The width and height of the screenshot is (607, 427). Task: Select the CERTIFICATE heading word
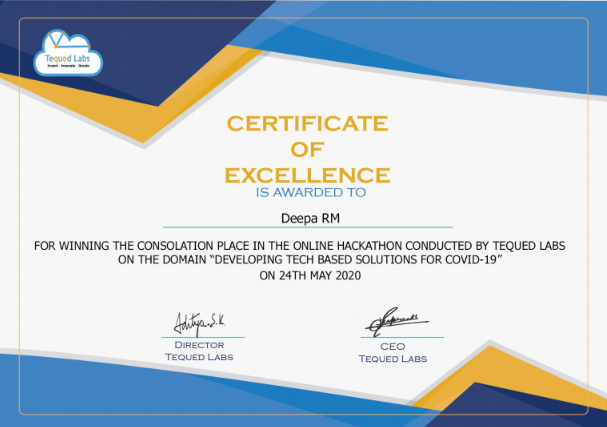click(x=307, y=123)
